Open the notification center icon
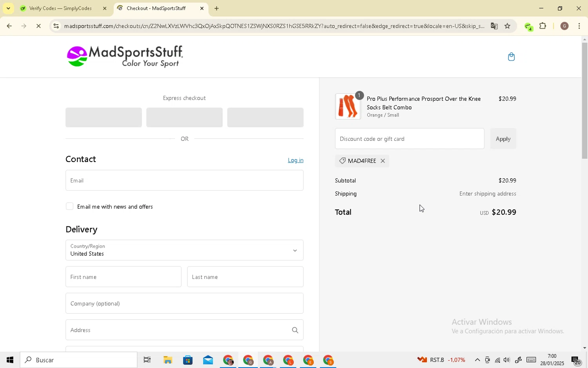 (576, 360)
